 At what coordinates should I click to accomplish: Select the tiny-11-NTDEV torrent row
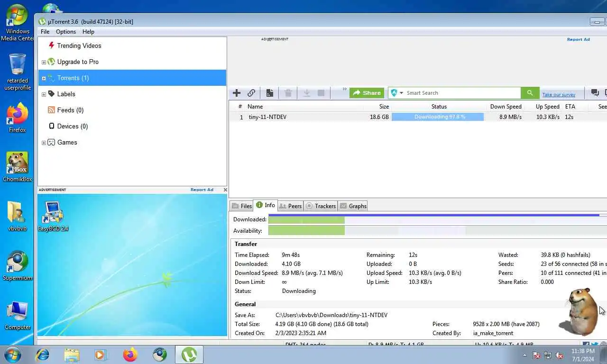pyautogui.click(x=418, y=117)
